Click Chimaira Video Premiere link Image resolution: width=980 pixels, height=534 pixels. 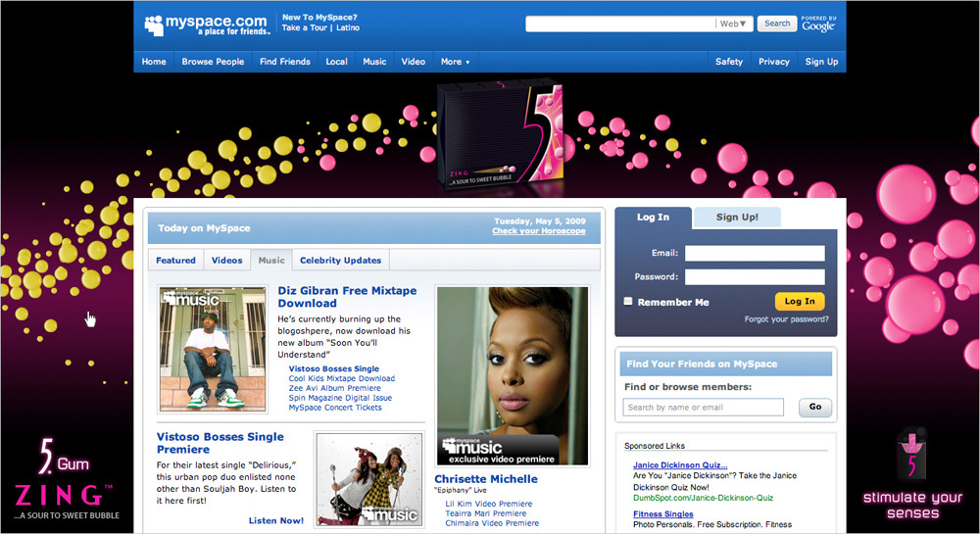pyautogui.click(x=492, y=523)
